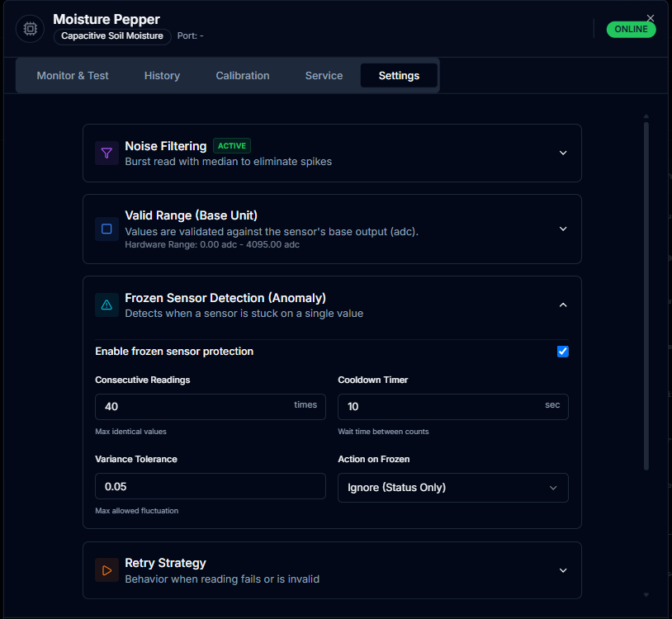Edit the Variance Tolerance field showing 0.05
The image size is (672, 619).
[211, 486]
